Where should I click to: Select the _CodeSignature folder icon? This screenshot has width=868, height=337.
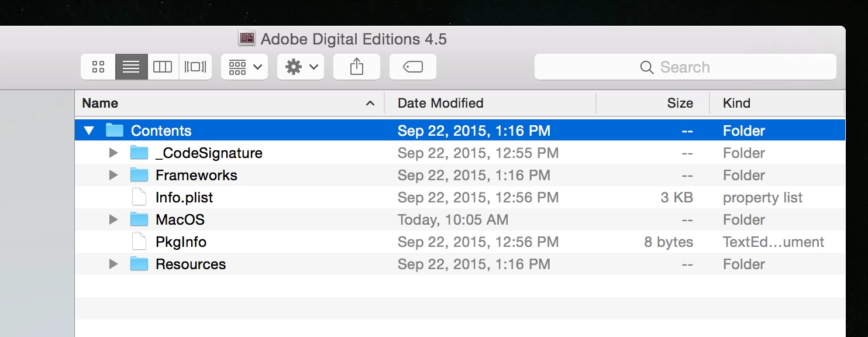139,153
